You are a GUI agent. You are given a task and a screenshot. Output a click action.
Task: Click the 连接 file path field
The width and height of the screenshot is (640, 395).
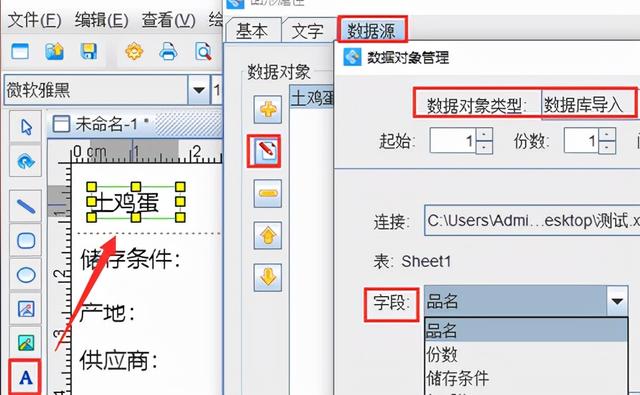point(532,220)
